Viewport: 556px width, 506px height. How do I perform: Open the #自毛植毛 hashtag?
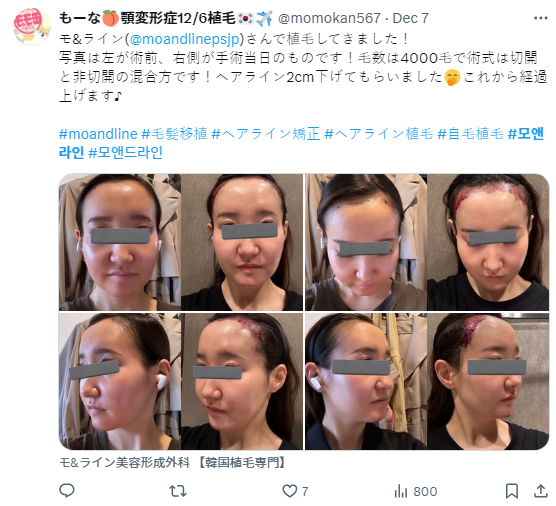(x=470, y=134)
